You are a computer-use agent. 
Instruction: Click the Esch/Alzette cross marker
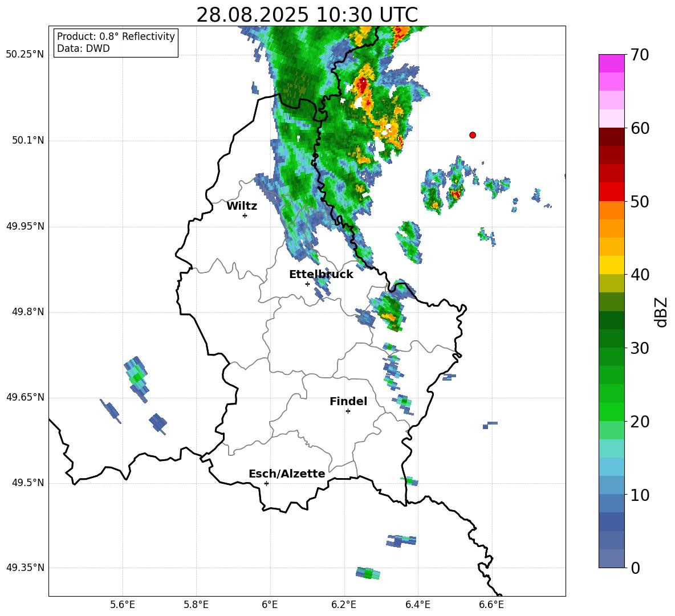click(266, 483)
